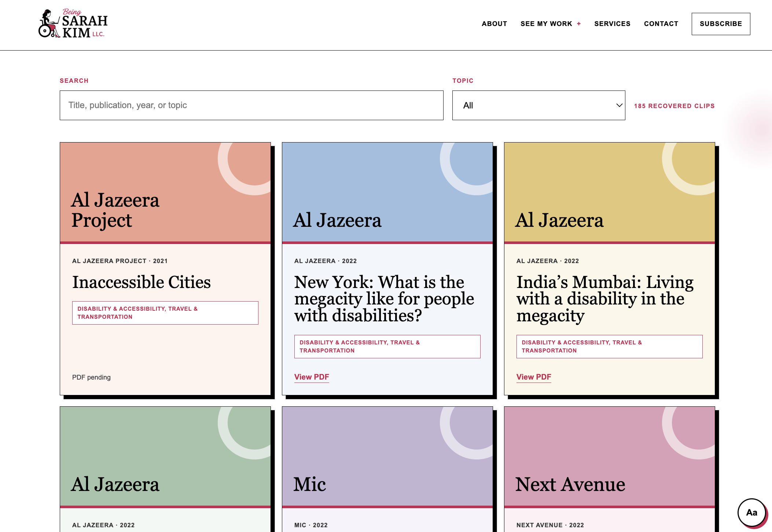Click the topic tag under Inaccessible Cities
772x532 pixels.
tap(165, 313)
